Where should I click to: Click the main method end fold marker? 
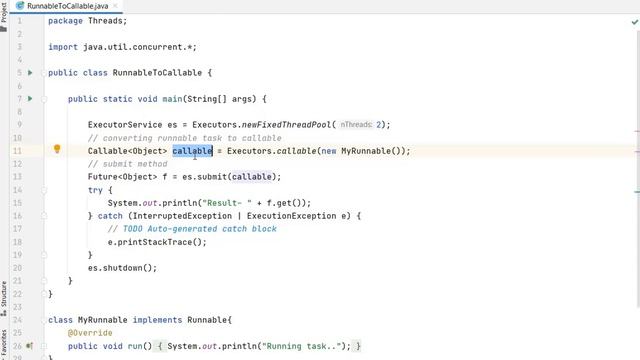[x=44, y=281]
